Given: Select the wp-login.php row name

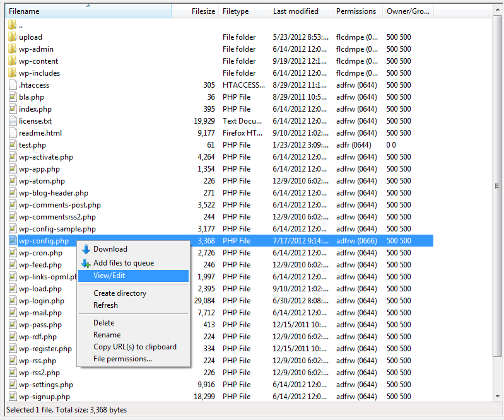Looking at the screenshot, I should coord(42,301).
